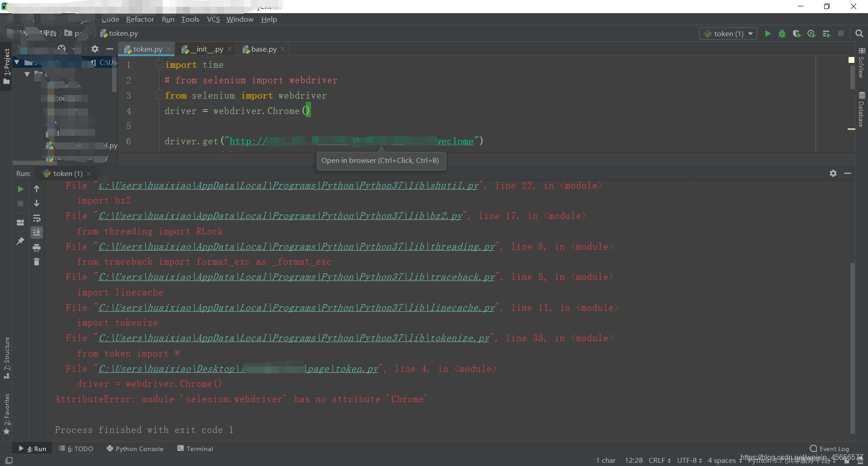868x466 pixels.
Task: Open the Python Console tool window
Action: [135, 449]
